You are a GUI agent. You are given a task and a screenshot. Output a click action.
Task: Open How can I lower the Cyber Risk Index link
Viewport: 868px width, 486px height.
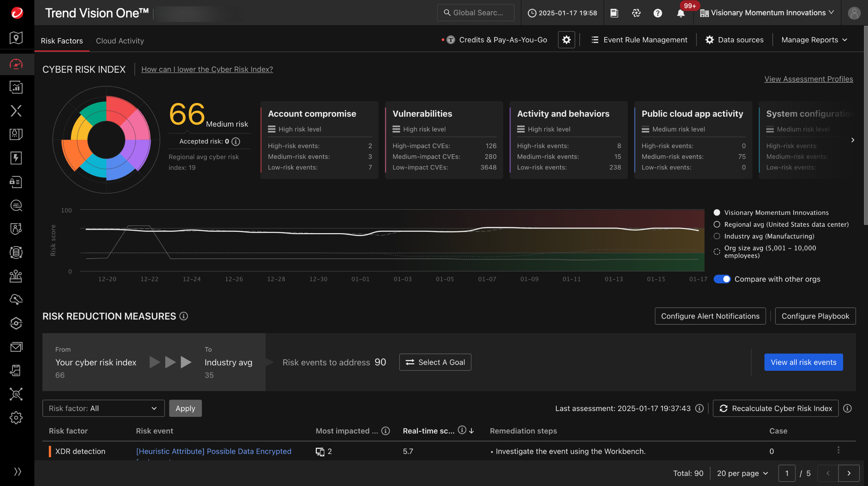[x=207, y=69]
